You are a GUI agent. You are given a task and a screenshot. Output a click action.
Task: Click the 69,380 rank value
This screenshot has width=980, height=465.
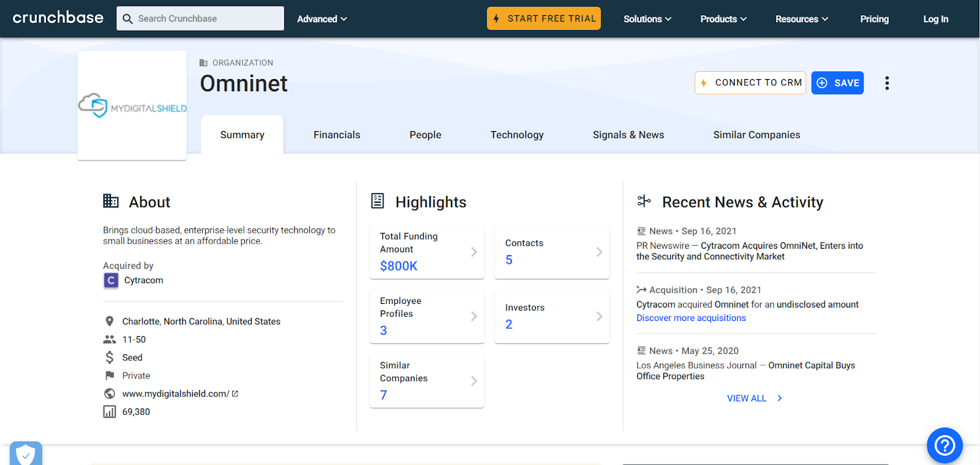click(136, 412)
